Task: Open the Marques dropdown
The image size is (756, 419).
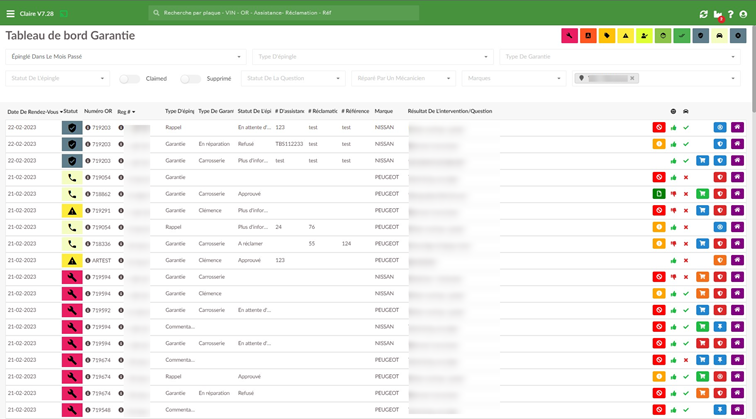Action: (514, 78)
